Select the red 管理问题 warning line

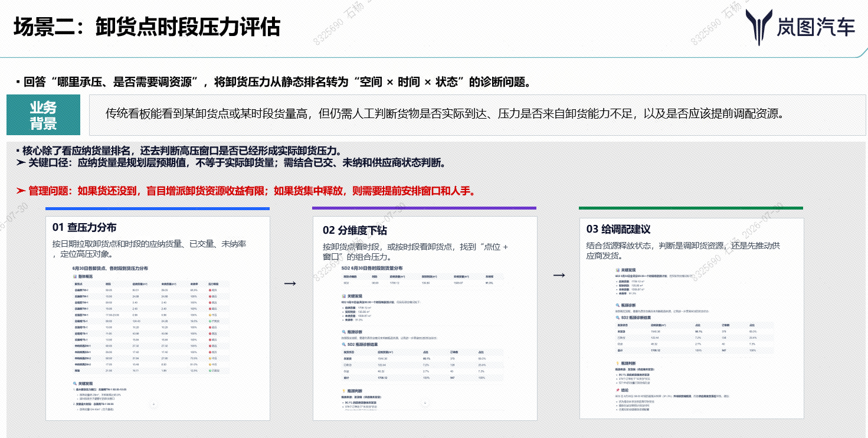point(245,191)
